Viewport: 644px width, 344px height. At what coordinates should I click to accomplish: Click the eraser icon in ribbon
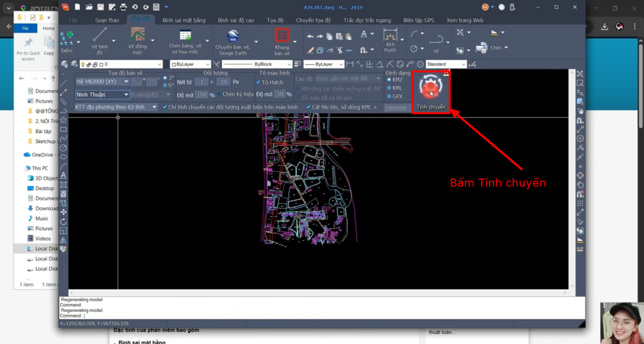coord(311,50)
